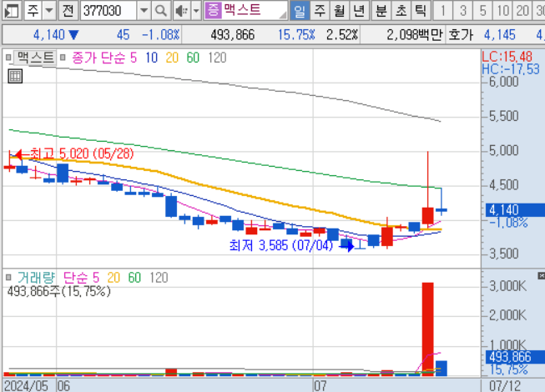Click the 호가 label

pos(461,35)
